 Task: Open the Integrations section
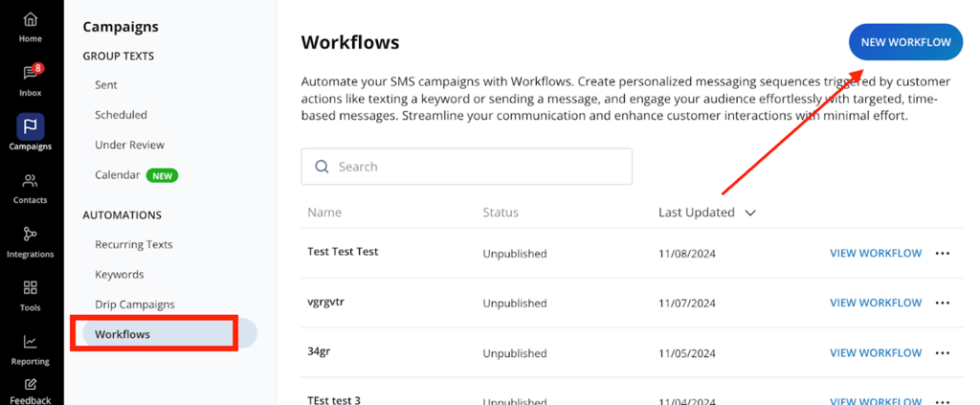pos(30,242)
